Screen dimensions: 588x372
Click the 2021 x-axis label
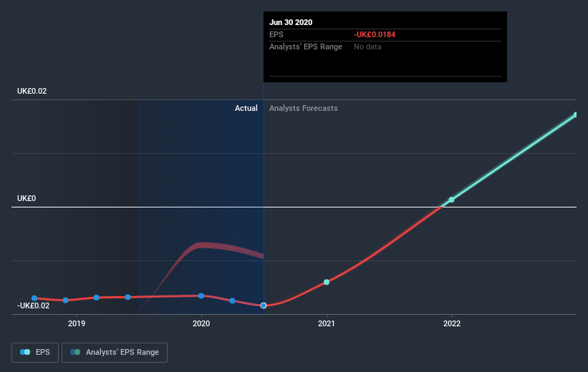pos(327,323)
